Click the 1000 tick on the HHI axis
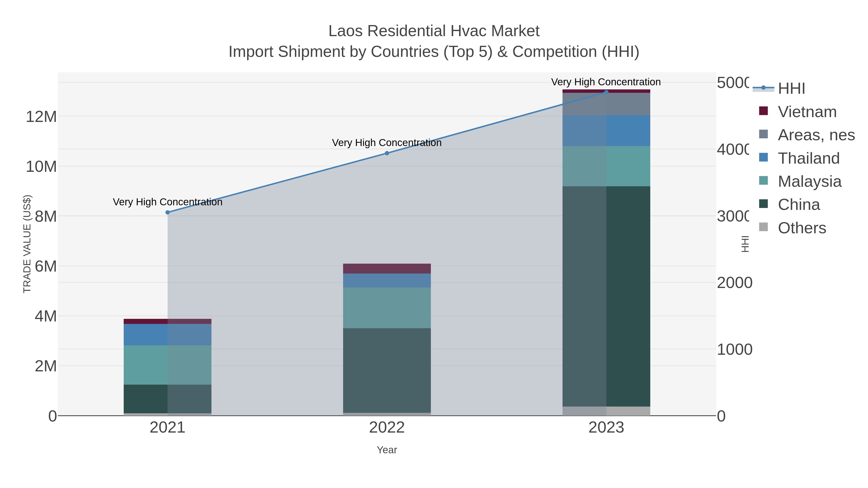Screen dimensions: 868x488 pyautogui.click(x=735, y=350)
